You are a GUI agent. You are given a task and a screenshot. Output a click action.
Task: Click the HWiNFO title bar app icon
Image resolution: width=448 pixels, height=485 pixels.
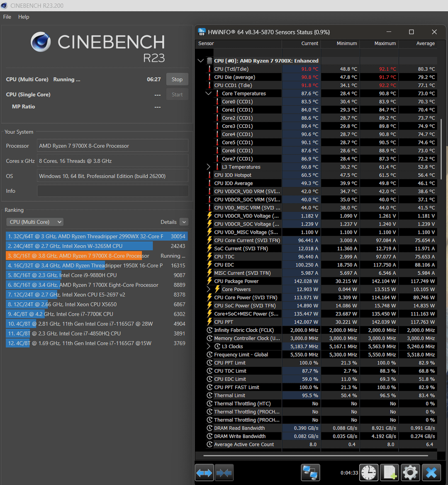tap(202, 32)
